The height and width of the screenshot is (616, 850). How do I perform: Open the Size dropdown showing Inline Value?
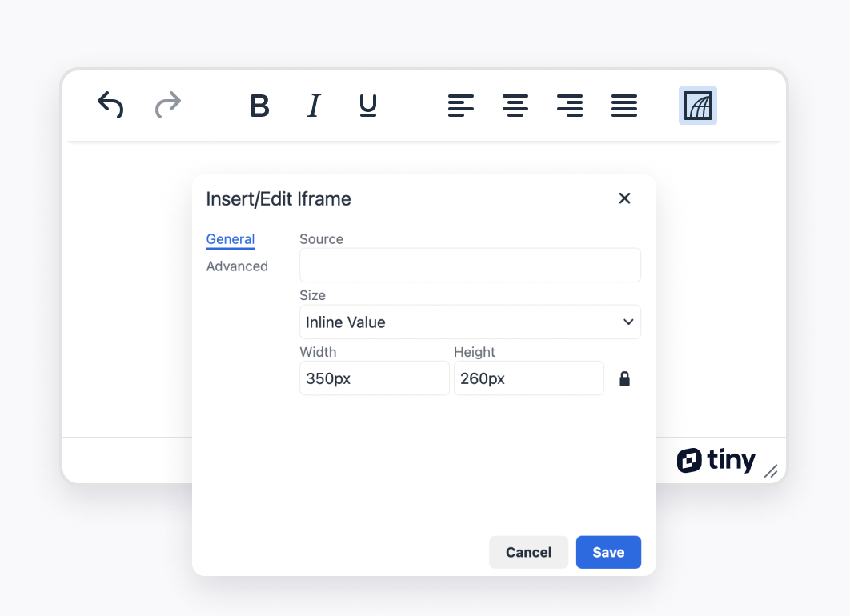(470, 322)
